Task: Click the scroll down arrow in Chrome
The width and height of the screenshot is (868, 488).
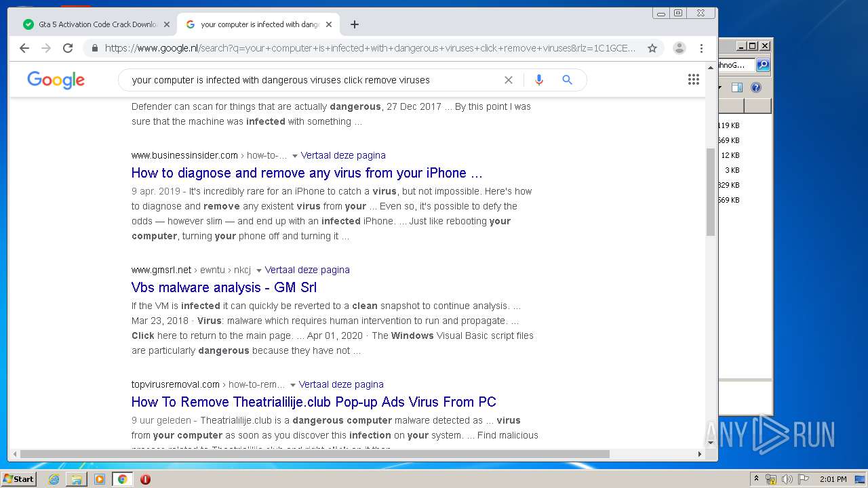Action: pos(711,443)
